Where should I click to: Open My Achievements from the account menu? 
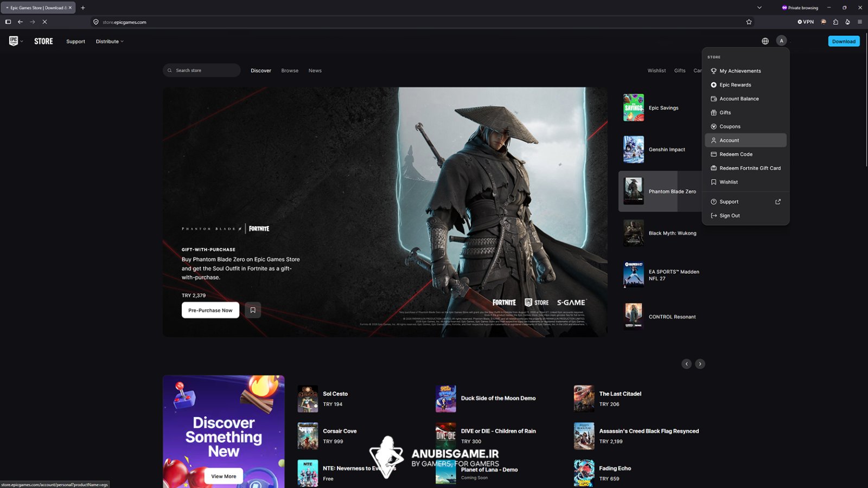coord(745,71)
